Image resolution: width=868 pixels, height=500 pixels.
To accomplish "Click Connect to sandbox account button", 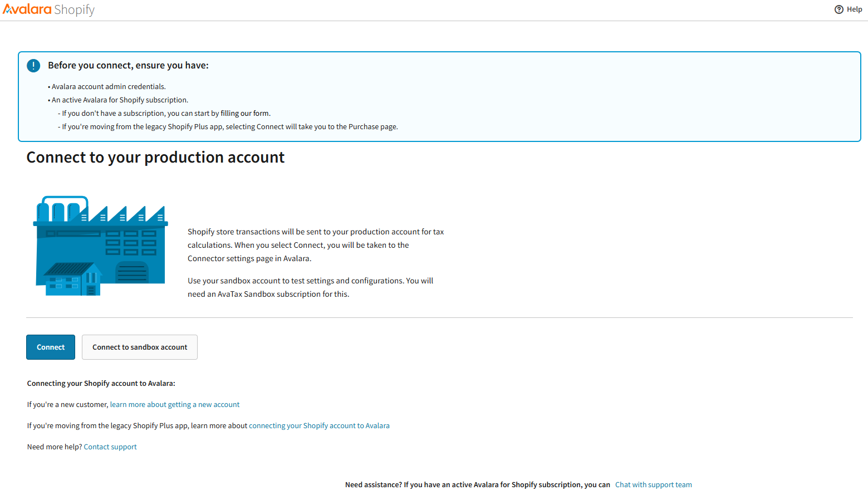I will click(x=140, y=347).
